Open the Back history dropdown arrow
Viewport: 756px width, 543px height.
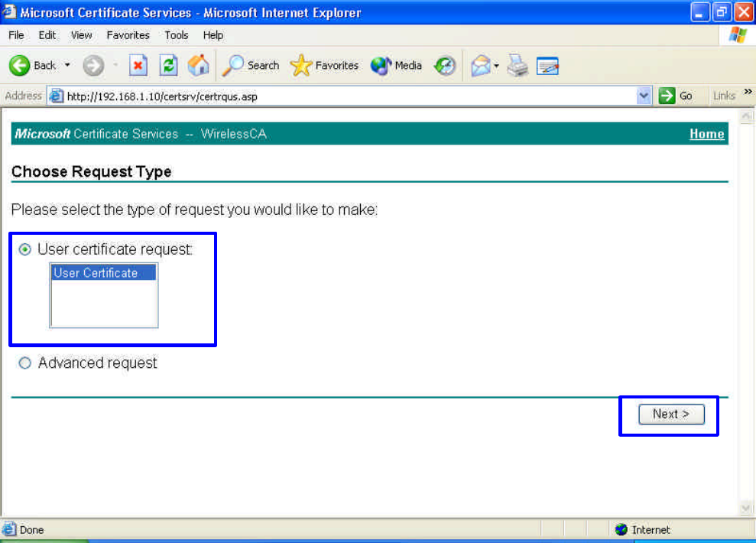(x=67, y=65)
